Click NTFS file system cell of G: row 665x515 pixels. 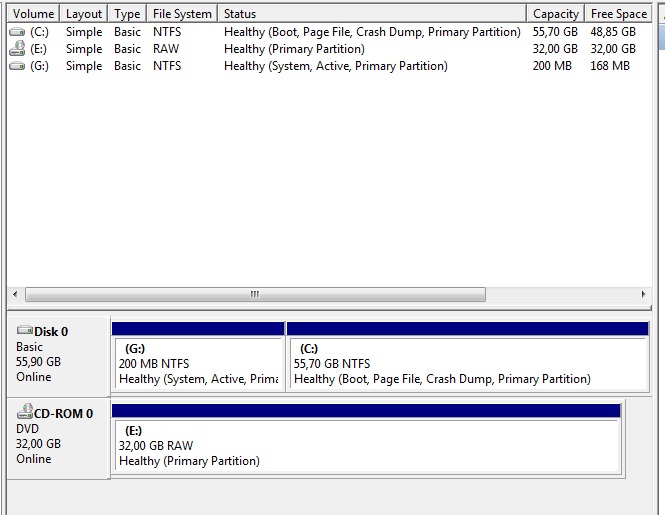coord(167,66)
